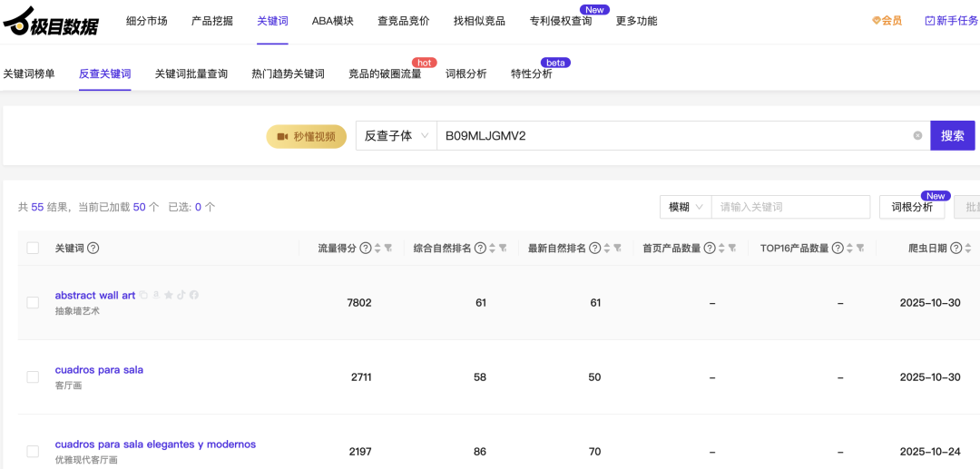The width and height of the screenshot is (980, 469).
Task: Copy the abstract wall art keyword
Action: click(x=143, y=295)
